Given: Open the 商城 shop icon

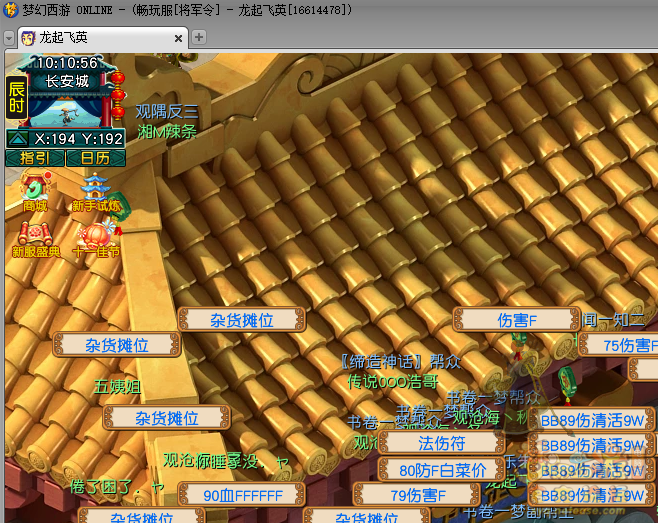Looking at the screenshot, I should click(35, 190).
